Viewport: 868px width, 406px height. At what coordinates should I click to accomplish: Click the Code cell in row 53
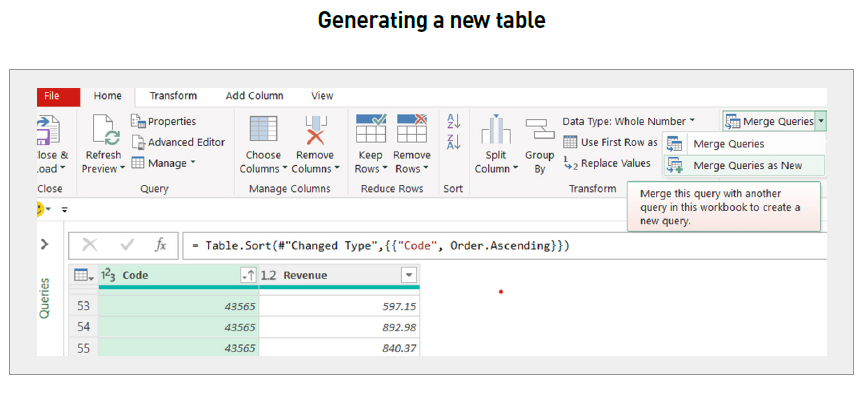tap(178, 306)
